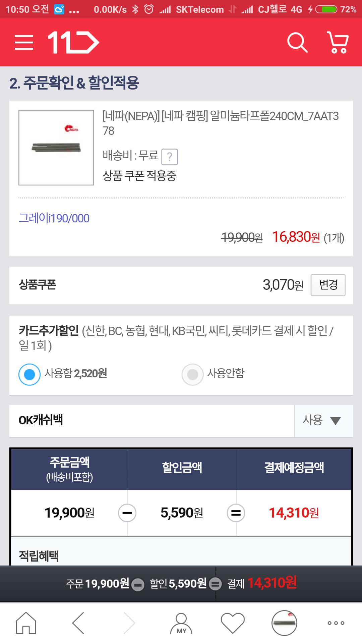Open the wishlist heart icon
Viewport: 362px width, 644px height.
[233, 623]
